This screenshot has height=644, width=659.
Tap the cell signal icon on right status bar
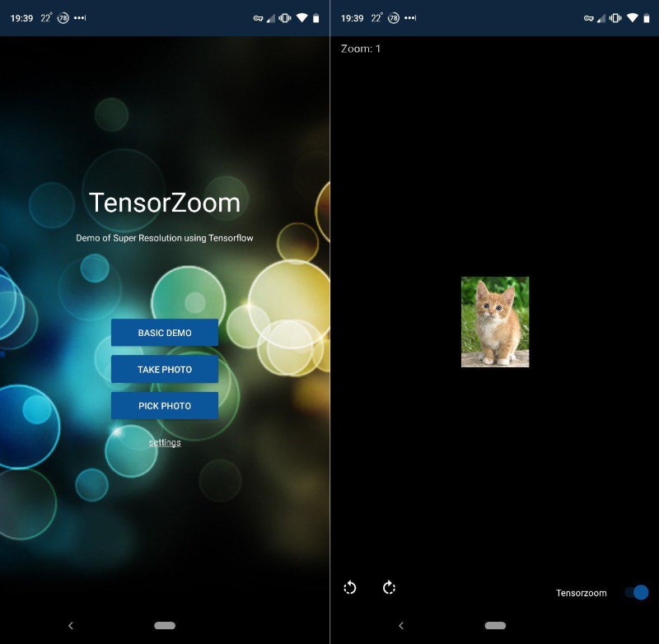pyautogui.click(x=601, y=18)
